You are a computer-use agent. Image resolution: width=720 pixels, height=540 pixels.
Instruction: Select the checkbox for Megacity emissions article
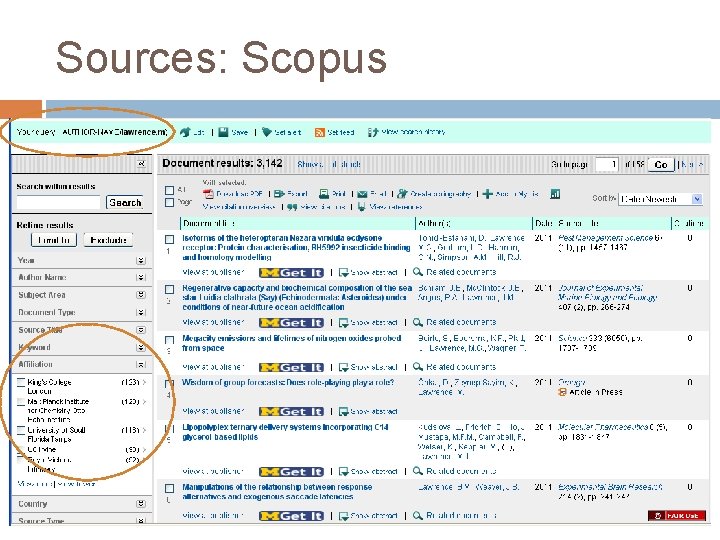169,340
